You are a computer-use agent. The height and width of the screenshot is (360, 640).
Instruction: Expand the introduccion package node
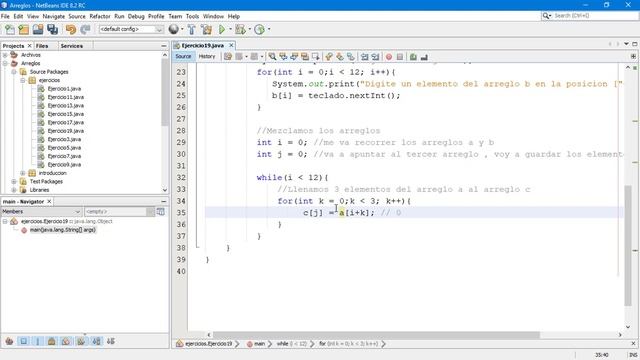[23, 173]
